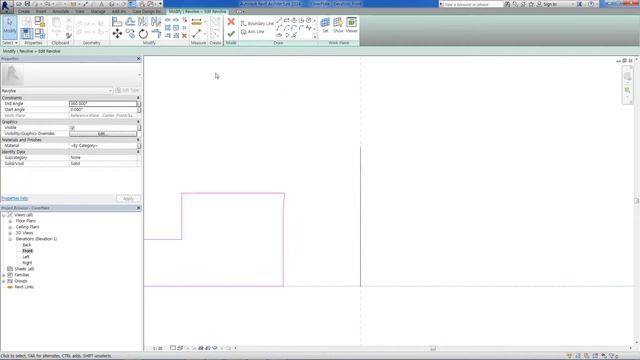
Task: Click the Boundary Line button
Action: point(257,24)
